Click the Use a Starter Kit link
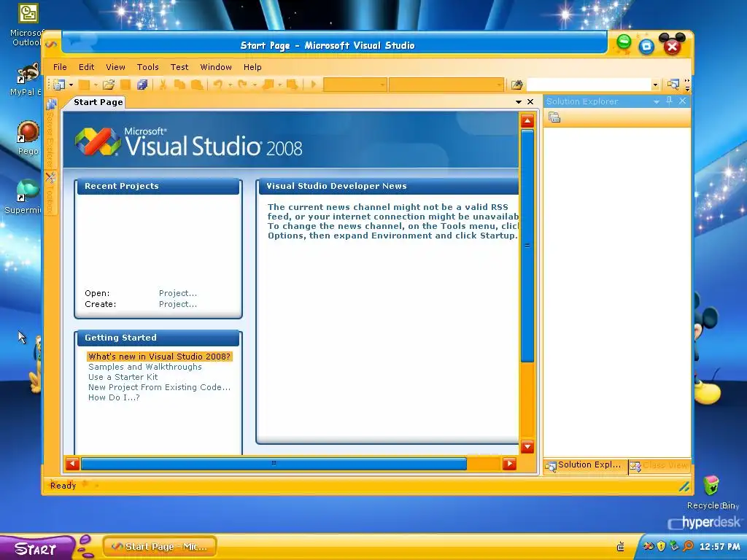Image resolution: width=747 pixels, height=560 pixels. (x=123, y=377)
